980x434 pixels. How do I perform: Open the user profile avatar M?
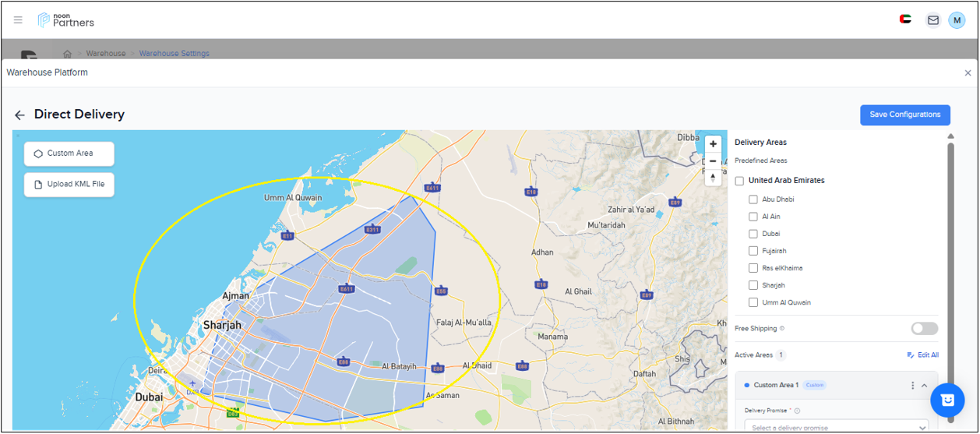pyautogui.click(x=957, y=20)
